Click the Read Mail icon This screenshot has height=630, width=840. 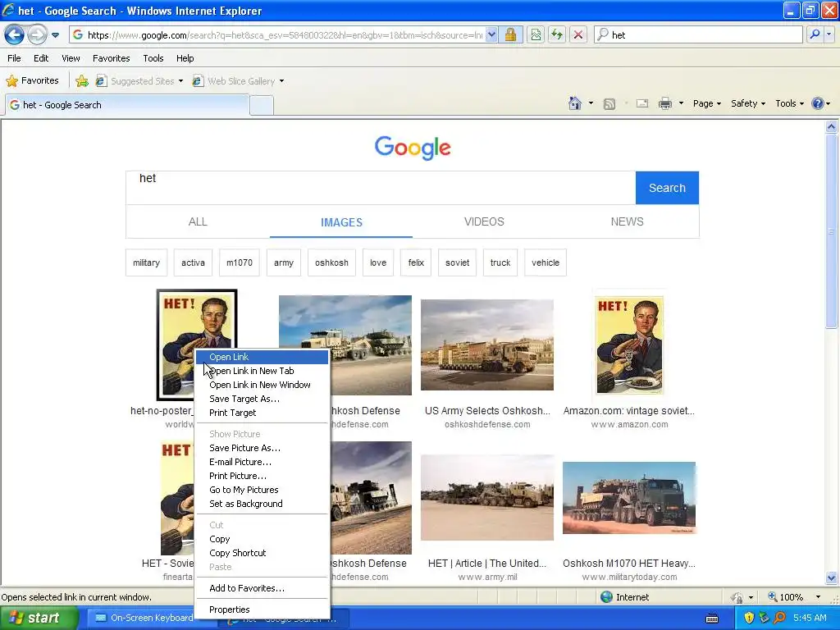tap(642, 103)
